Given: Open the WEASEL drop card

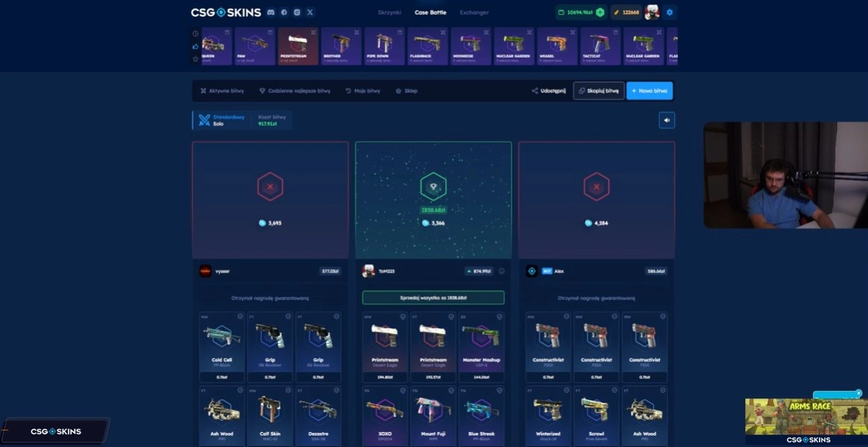Looking at the screenshot, I should click(557, 46).
